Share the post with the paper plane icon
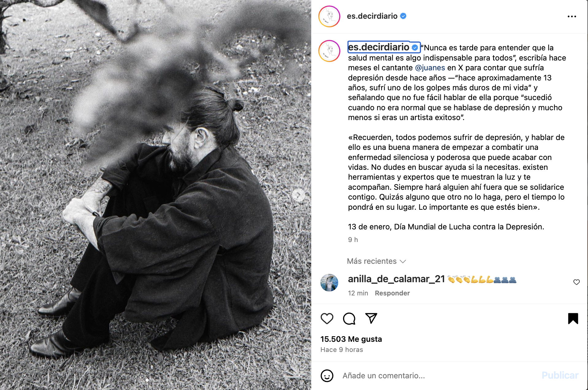588x390 pixels. click(371, 318)
